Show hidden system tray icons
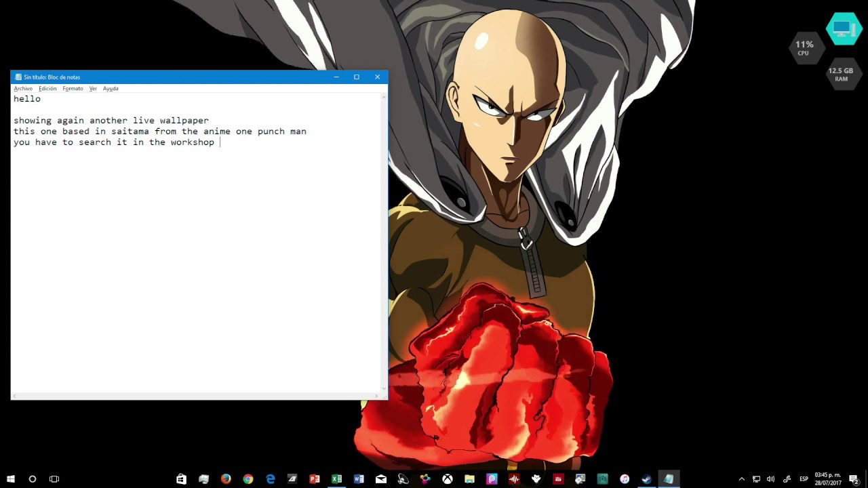 tap(741, 479)
